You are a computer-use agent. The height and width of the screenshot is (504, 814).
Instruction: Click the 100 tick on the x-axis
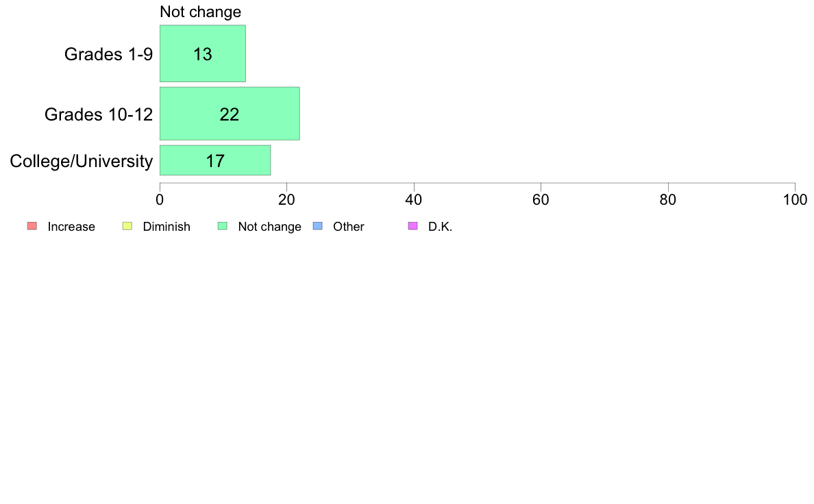pyautogui.click(x=795, y=200)
